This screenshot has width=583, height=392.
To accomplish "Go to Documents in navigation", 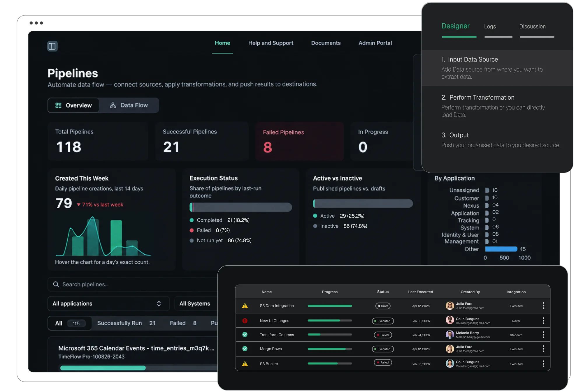I will tap(326, 43).
